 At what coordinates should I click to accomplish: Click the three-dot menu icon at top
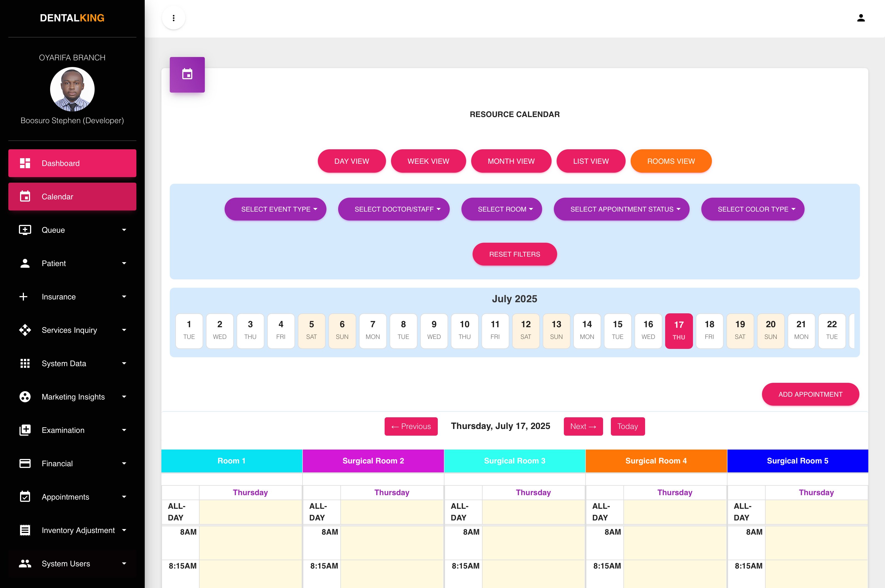click(x=173, y=18)
